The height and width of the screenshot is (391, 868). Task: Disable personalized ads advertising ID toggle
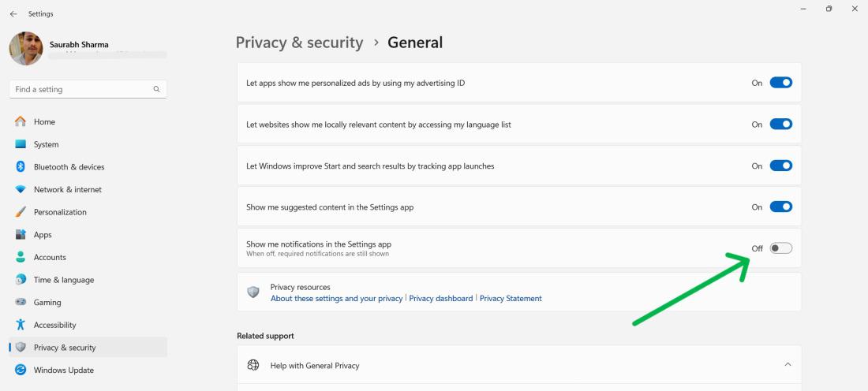(780, 83)
